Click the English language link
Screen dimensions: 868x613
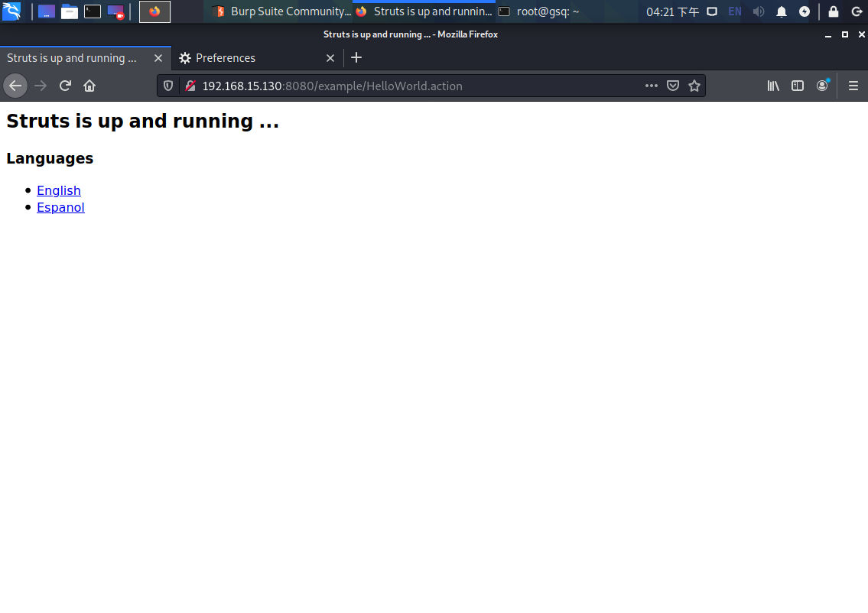(x=58, y=190)
